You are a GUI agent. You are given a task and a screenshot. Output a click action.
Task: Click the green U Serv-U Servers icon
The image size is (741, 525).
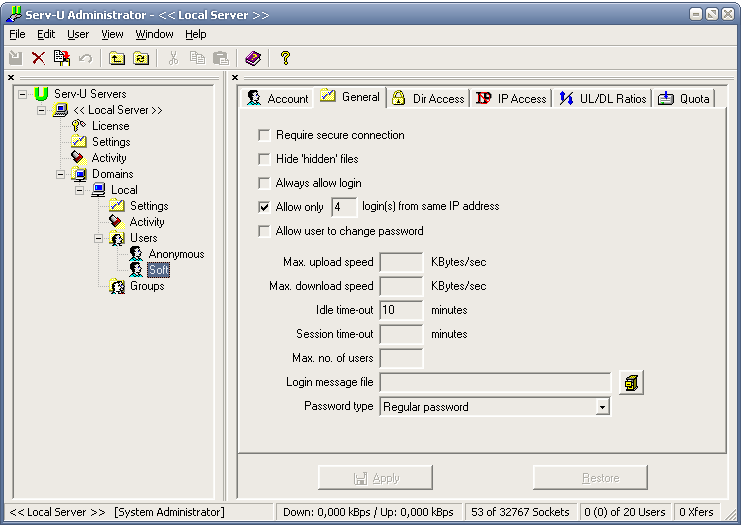click(41, 94)
